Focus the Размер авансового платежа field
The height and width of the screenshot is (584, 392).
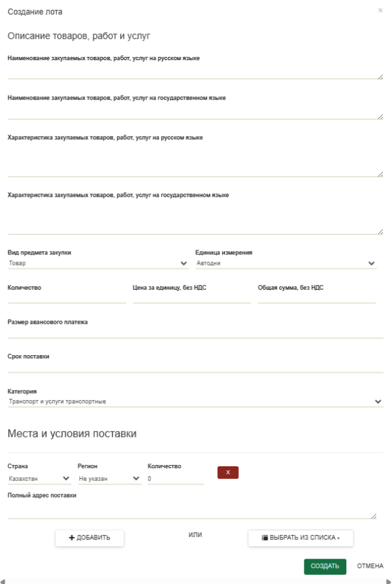(195, 332)
